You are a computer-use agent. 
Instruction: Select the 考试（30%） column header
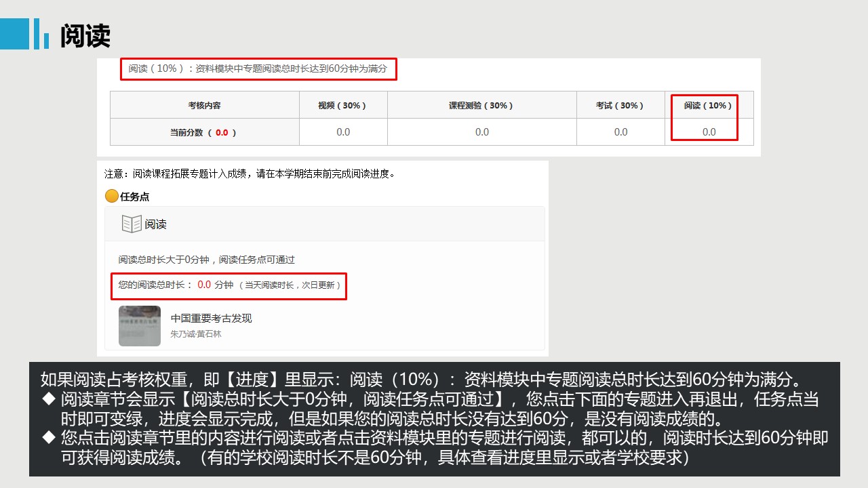(620, 105)
